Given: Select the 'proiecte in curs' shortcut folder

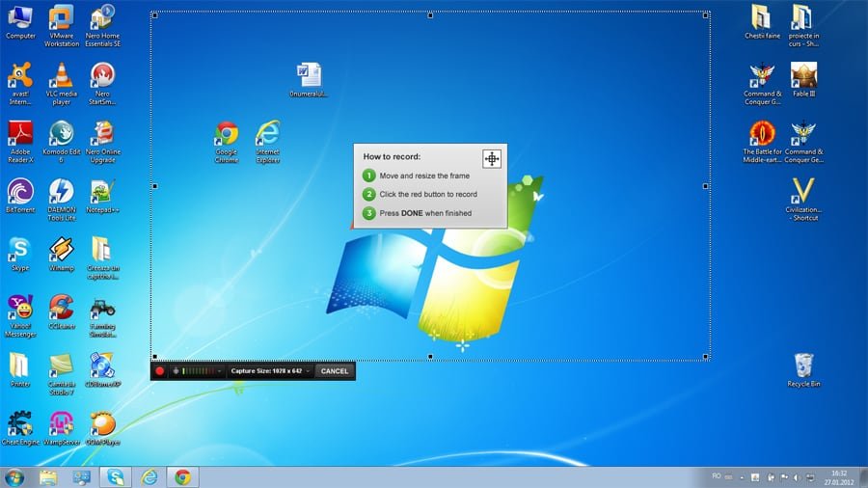Looking at the screenshot, I should tap(803, 26).
